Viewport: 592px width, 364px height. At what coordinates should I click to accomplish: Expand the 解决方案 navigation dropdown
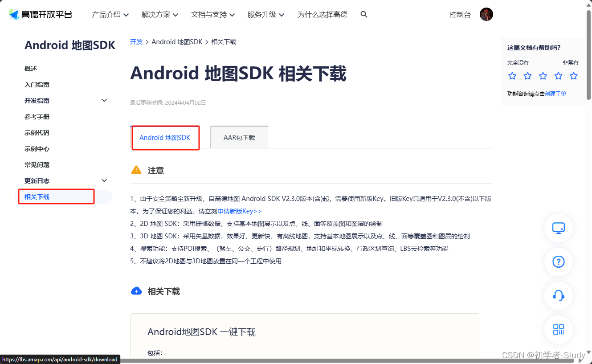(160, 14)
